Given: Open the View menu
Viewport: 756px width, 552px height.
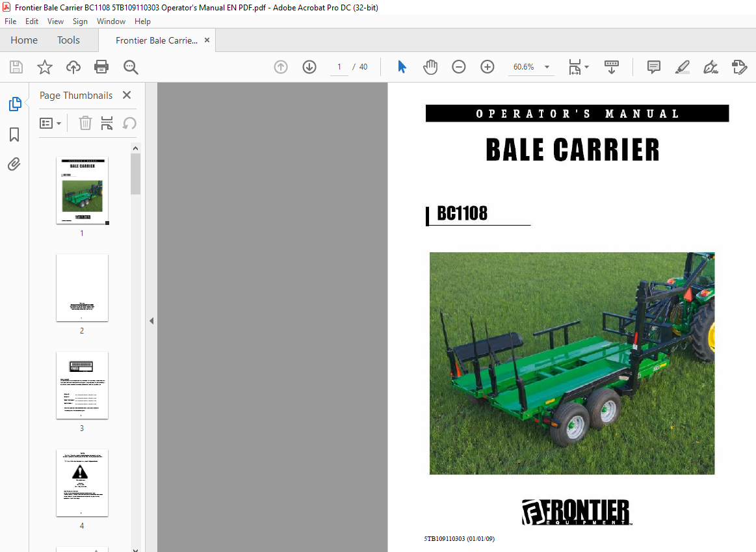Looking at the screenshot, I should 55,21.
